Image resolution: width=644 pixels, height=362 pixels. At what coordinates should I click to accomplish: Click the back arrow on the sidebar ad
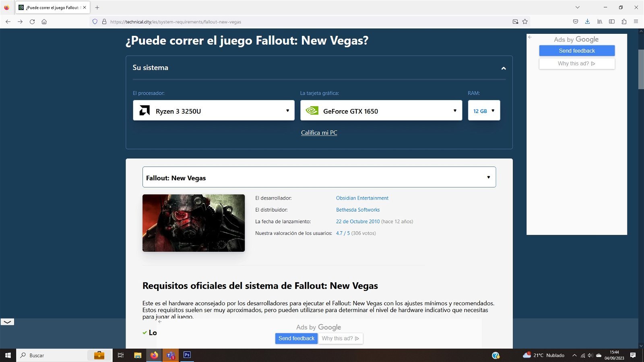[x=530, y=37]
